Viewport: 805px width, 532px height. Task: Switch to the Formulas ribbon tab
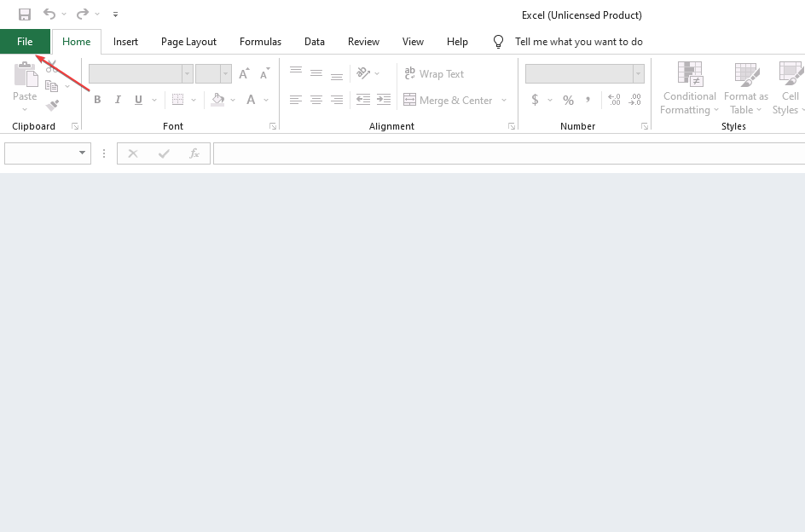tap(260, 41)
